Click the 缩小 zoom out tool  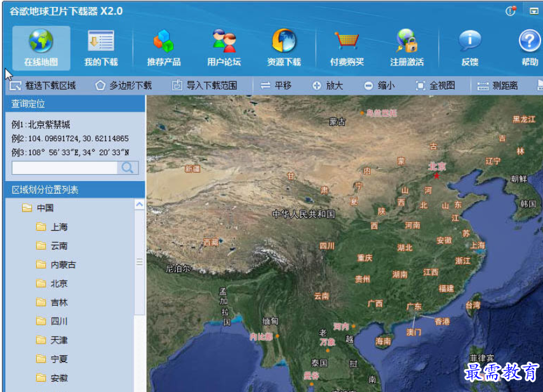pos(379,86)
